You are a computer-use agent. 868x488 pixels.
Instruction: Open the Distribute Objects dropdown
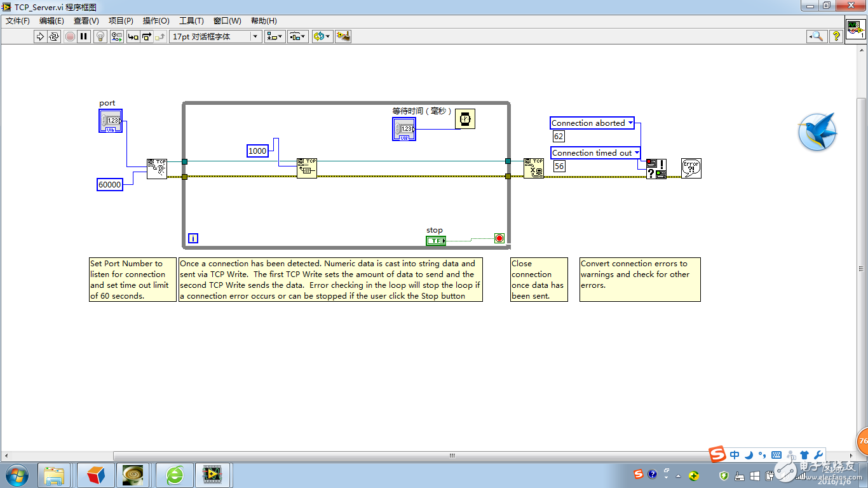[x=298, y=36]
